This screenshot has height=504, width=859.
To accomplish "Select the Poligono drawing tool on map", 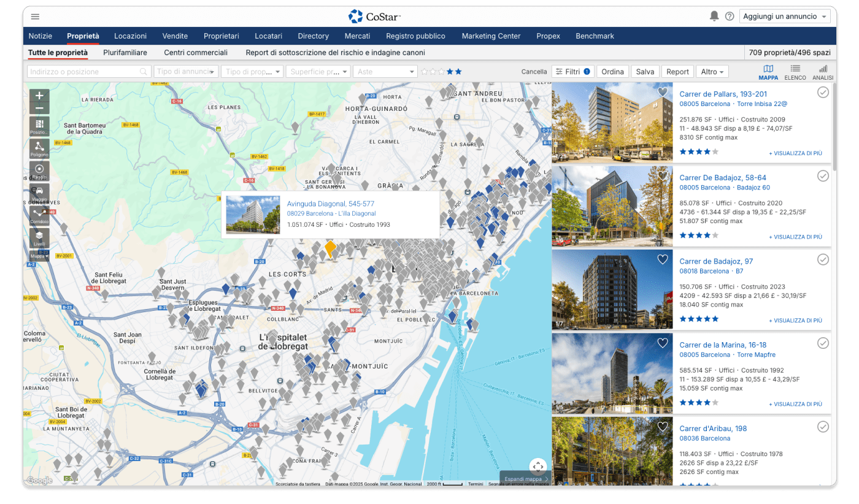I will click(39, 148).
